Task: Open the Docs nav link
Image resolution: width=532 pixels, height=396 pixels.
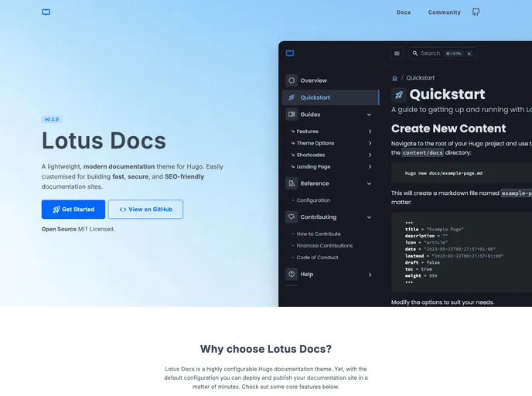Action: 404,12
